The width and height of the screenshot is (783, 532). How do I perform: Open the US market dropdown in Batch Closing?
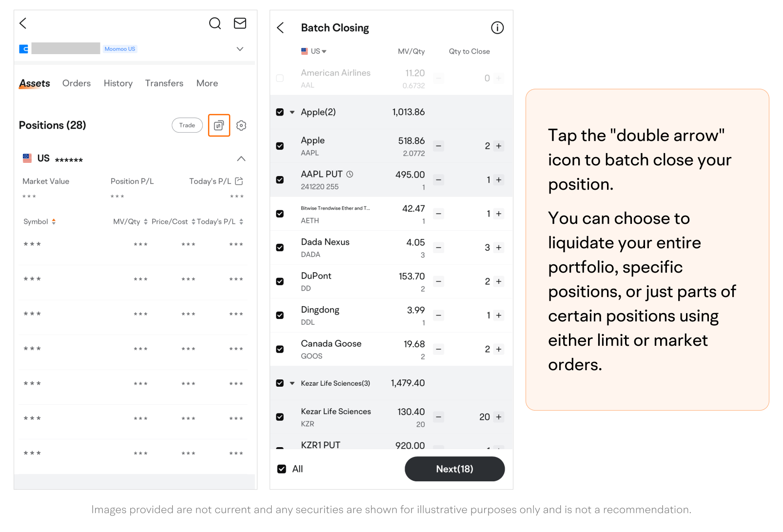coord(314,51)
